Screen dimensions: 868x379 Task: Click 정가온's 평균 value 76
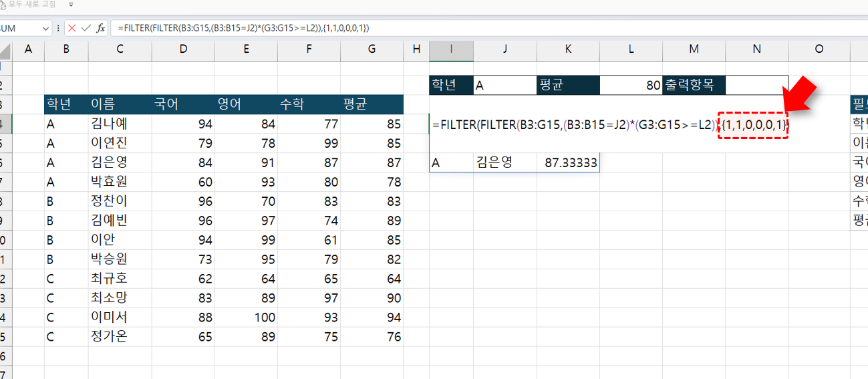tap(372, 337)
